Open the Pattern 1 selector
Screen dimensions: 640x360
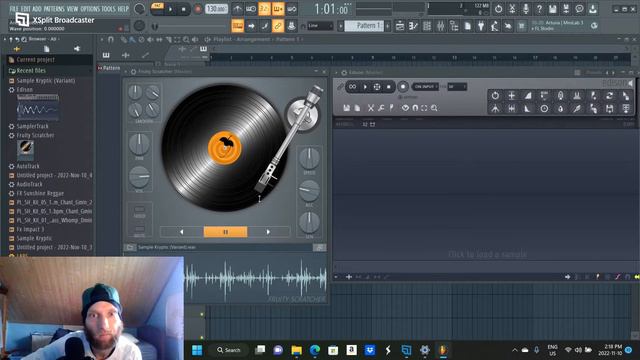364,26
